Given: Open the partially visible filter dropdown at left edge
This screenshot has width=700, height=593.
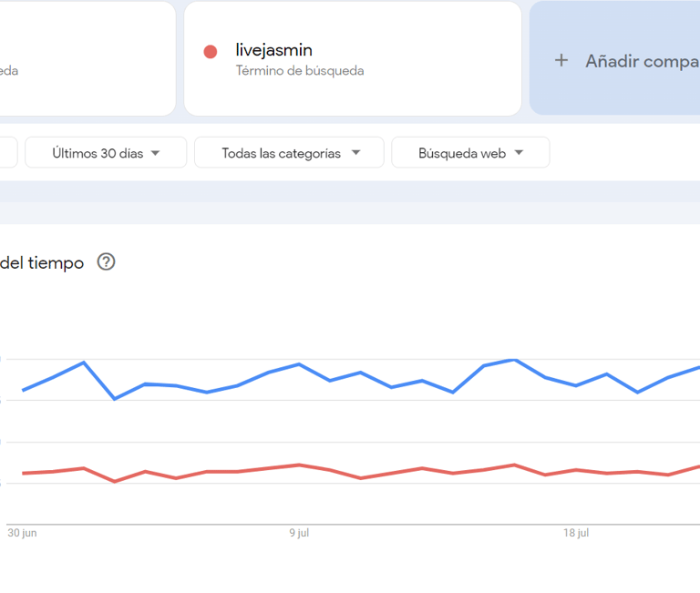Looking at the screenshot, I should (7, 153).
